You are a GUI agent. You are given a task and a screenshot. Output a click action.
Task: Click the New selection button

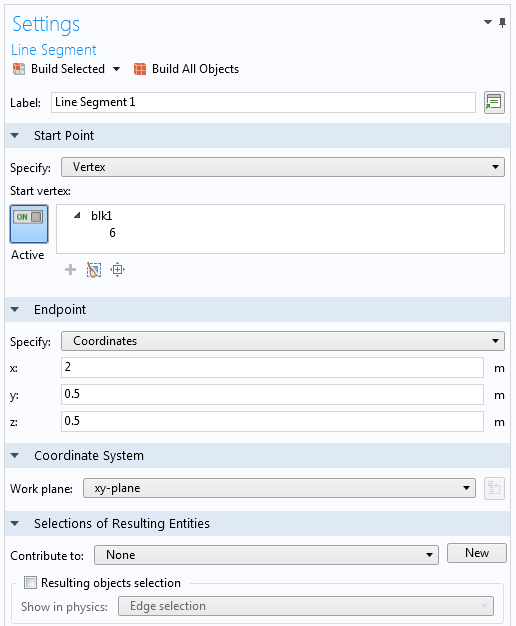tap(476, 553)
